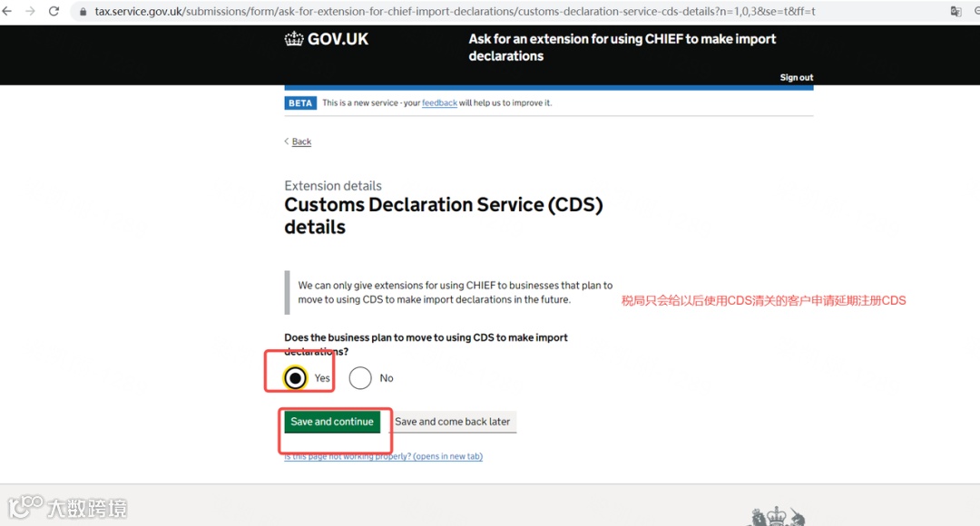Image resolution: width=980 pixels, height=526 pixels.
Task: Click the BETA phase tag
Action: click(300, 103)
